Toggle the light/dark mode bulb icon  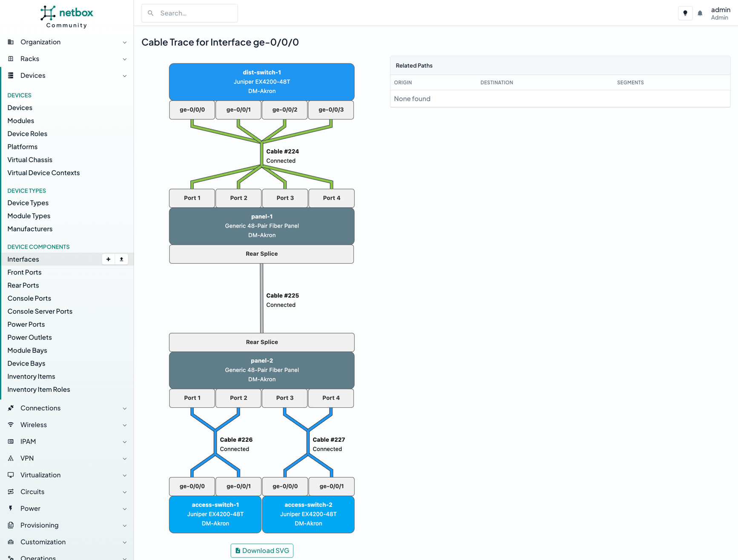[685, 13]
